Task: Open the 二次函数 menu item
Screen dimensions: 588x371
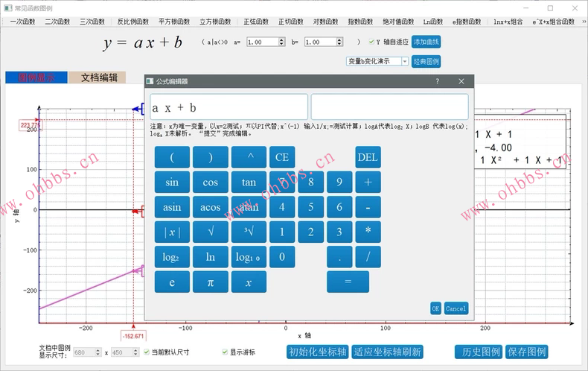Action: (x=57, y=22)
